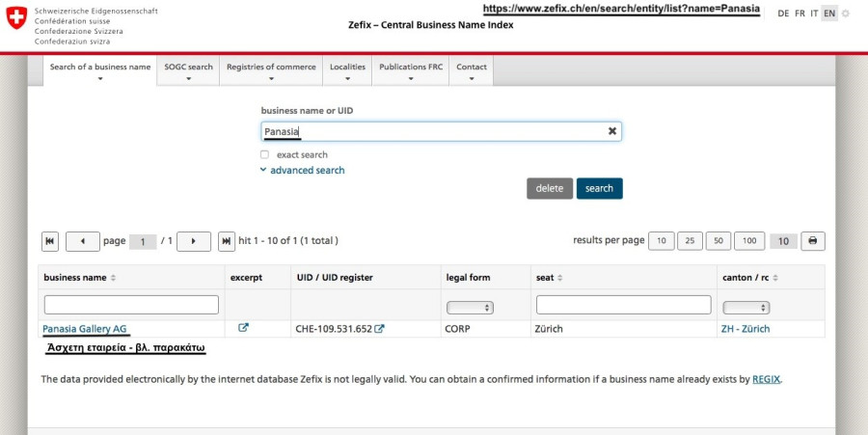
Task: Go to first results page
Action: pos(50,241)
